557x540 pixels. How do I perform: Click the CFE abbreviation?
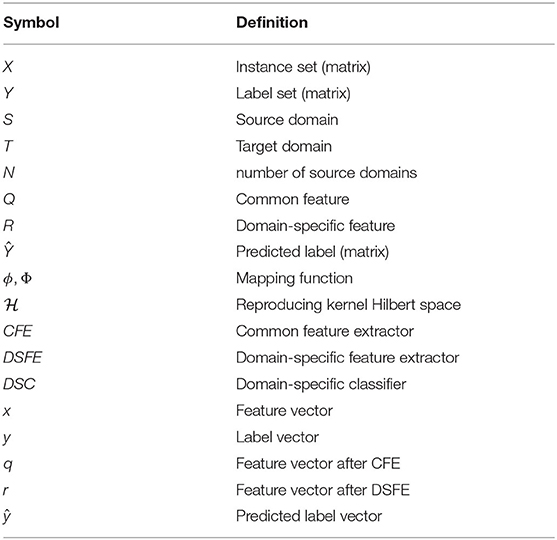coord(18,331)
